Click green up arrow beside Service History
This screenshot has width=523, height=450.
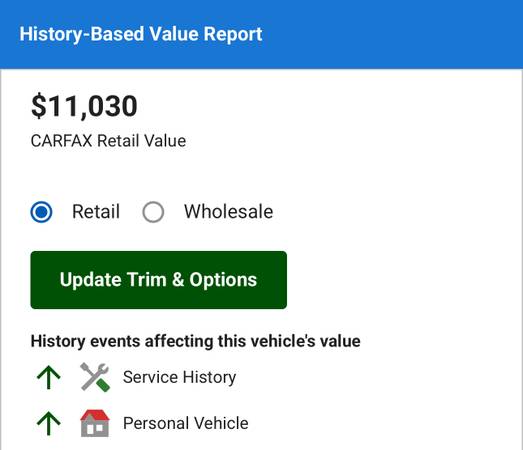coord(49,377)
